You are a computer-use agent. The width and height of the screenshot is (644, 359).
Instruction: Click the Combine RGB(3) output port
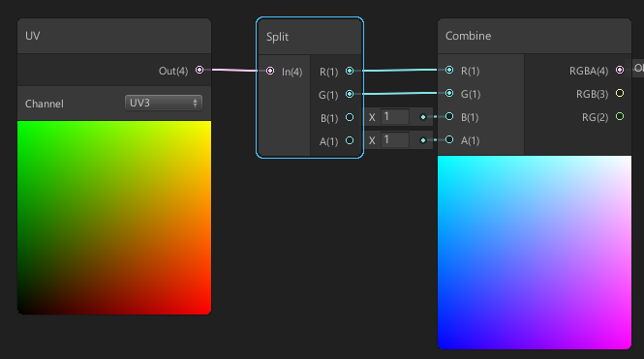click(x=620, y=93)
